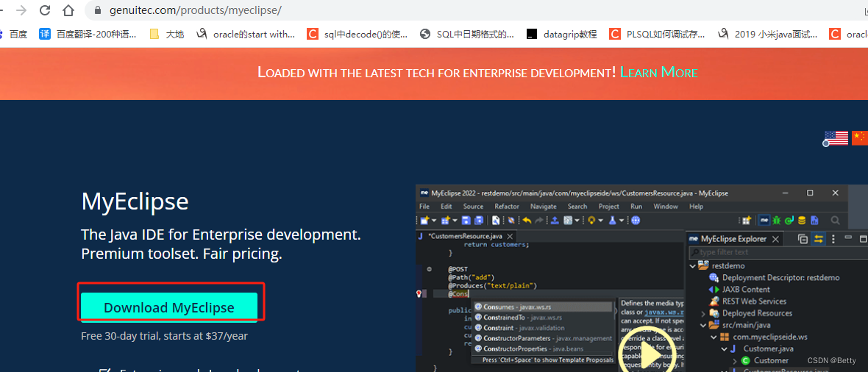This screenshot has height=372, width=868.
Task: Switch to the green bug Debug perspective
Action: click(x=778, y=221)
